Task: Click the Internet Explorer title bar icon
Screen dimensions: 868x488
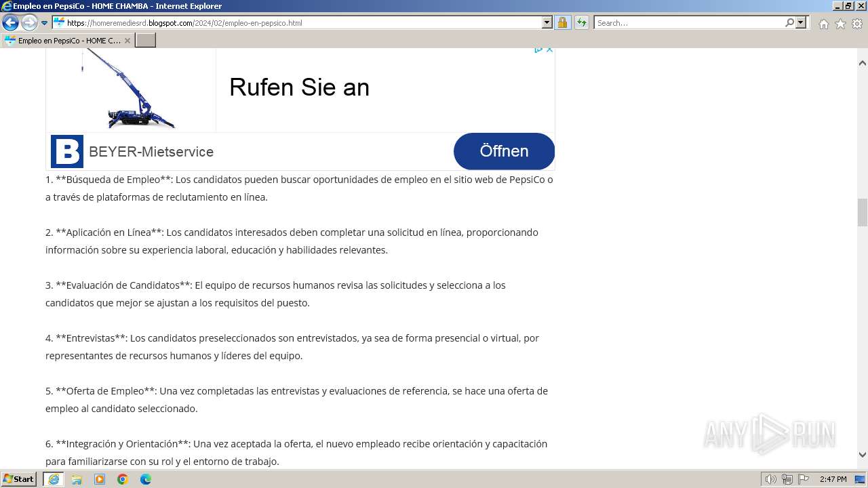Action: (x=7, y=6)
